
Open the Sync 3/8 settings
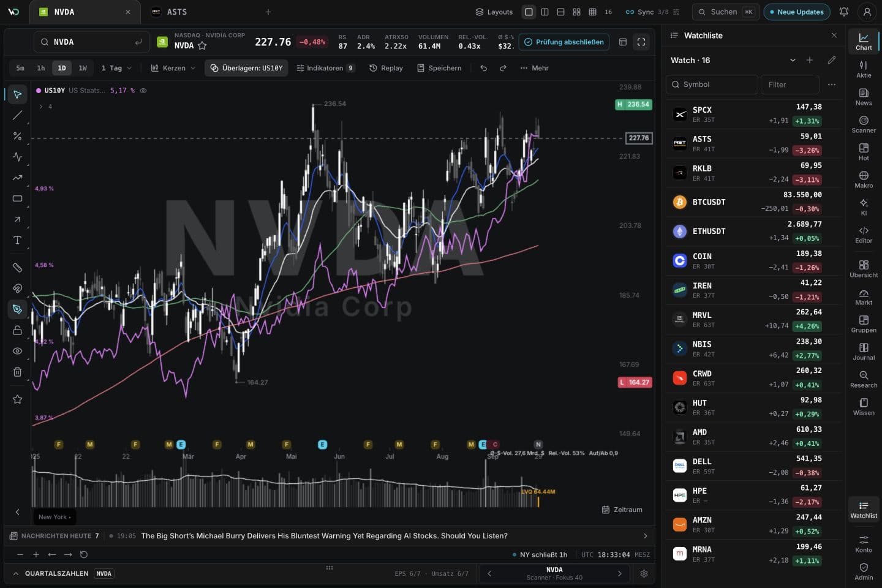click(x=652, y=12)
